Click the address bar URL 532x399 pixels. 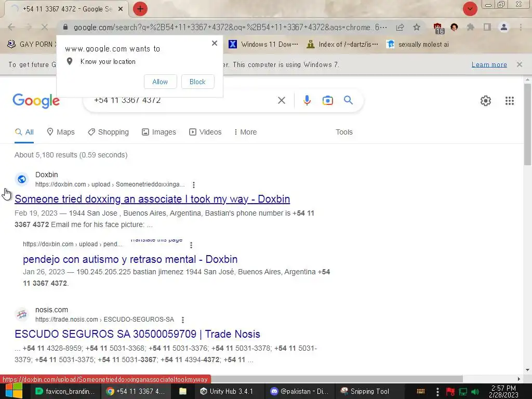coord(230,27)
